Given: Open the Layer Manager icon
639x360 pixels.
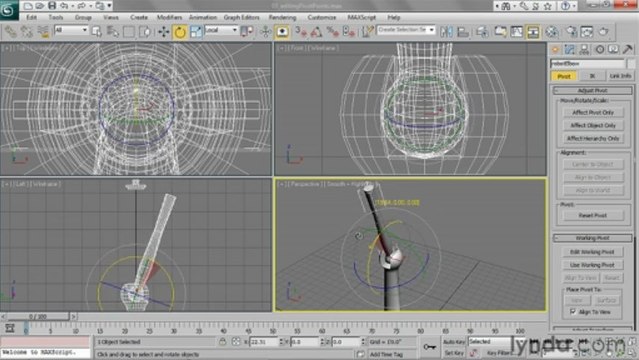Looking at the screenshot, I should (482, 31).
